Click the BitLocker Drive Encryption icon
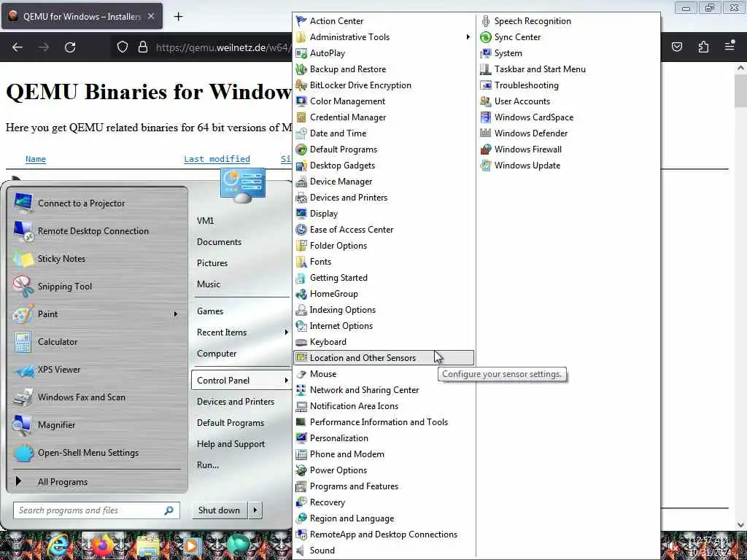 point(301,85)
